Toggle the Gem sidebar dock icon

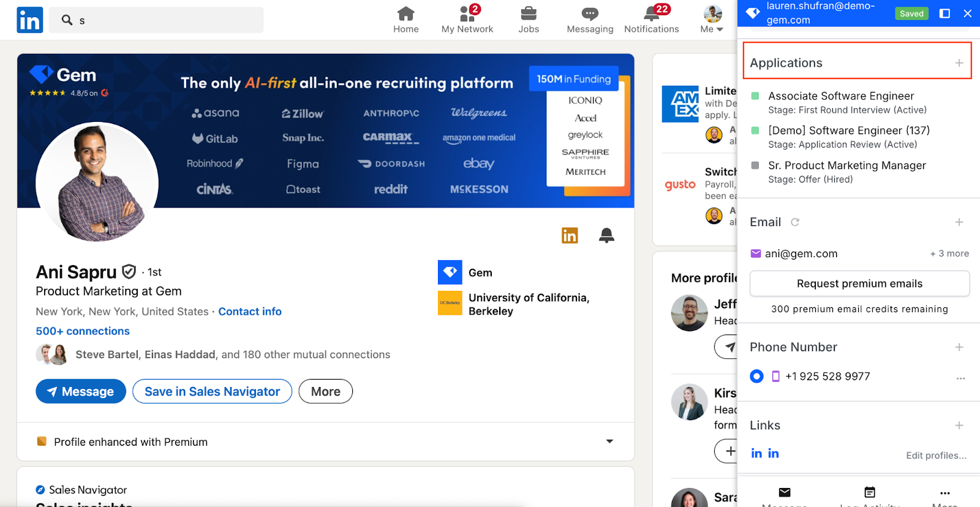945,13
